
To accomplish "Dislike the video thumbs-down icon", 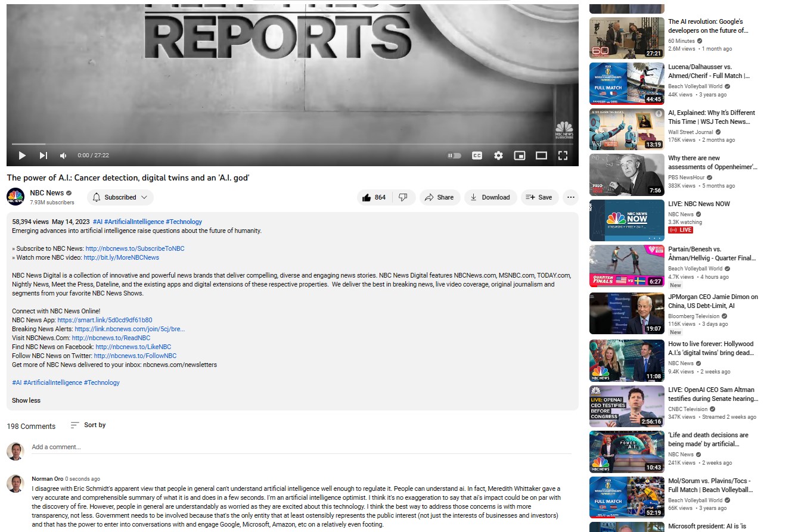I will click(x=403, y=197).
